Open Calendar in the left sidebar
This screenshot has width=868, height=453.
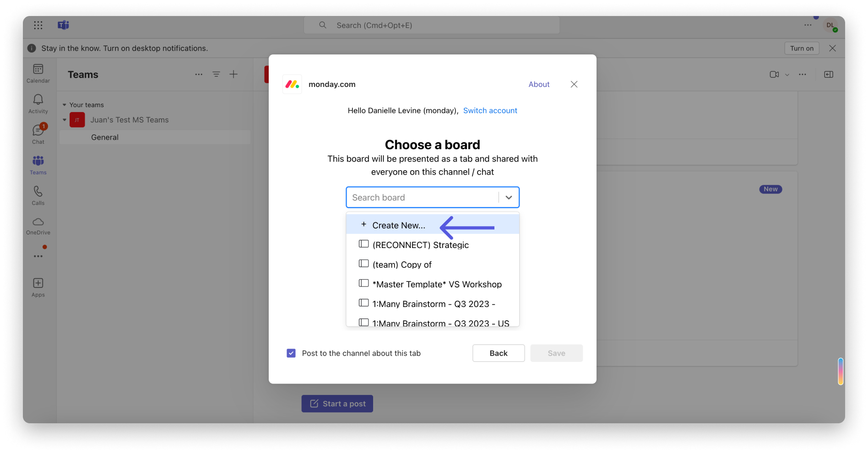pyautogui.click(x=38, y=74)
